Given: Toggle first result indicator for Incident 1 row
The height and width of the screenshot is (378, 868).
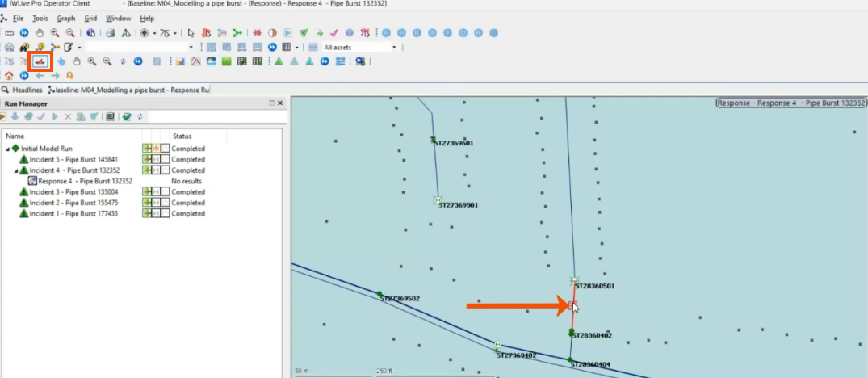Looking at the screenshot, I should point(147,213).
